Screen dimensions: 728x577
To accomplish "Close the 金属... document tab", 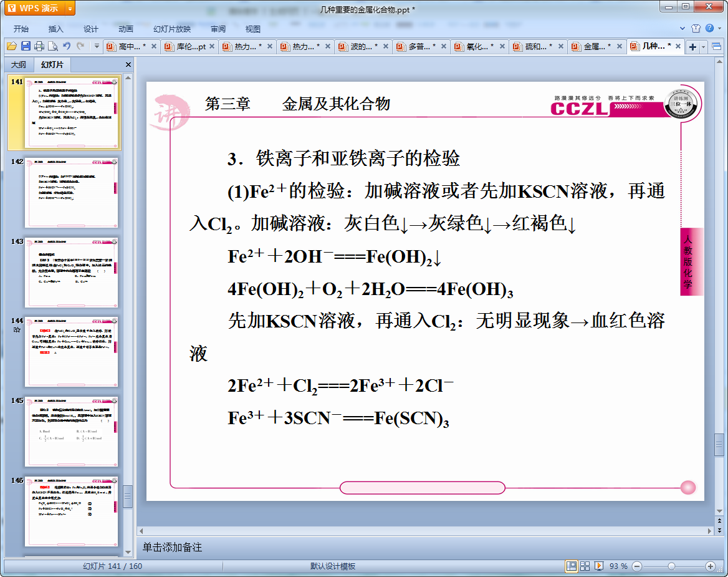I will (619, 46).
